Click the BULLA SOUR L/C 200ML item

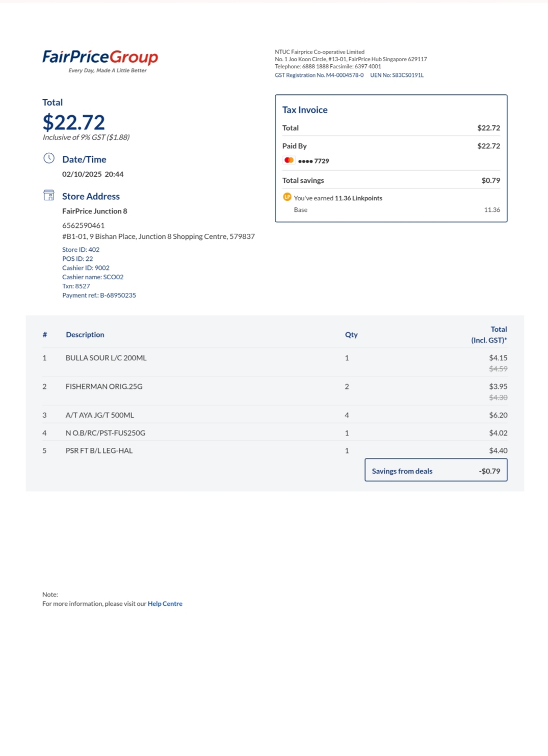[106, 358]
